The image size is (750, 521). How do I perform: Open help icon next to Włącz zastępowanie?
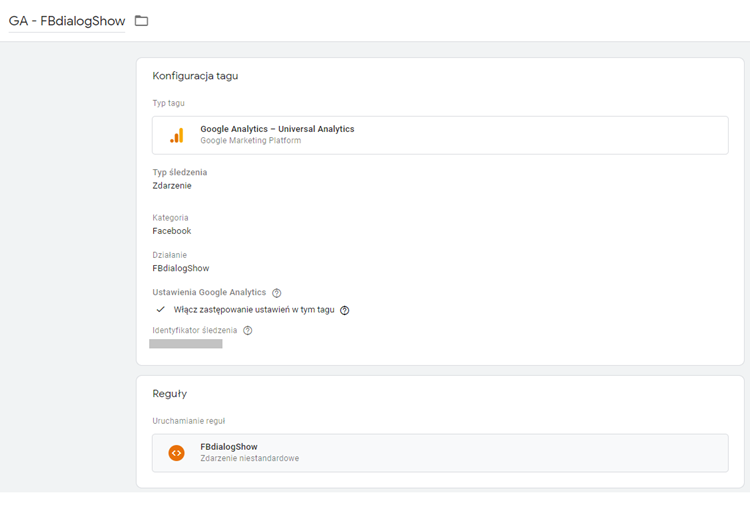tap(345, 310)
